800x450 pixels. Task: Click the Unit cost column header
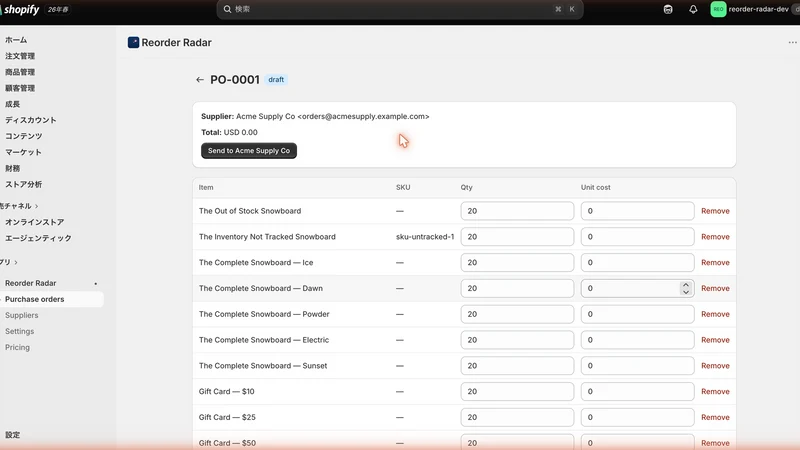coord(595,187)
